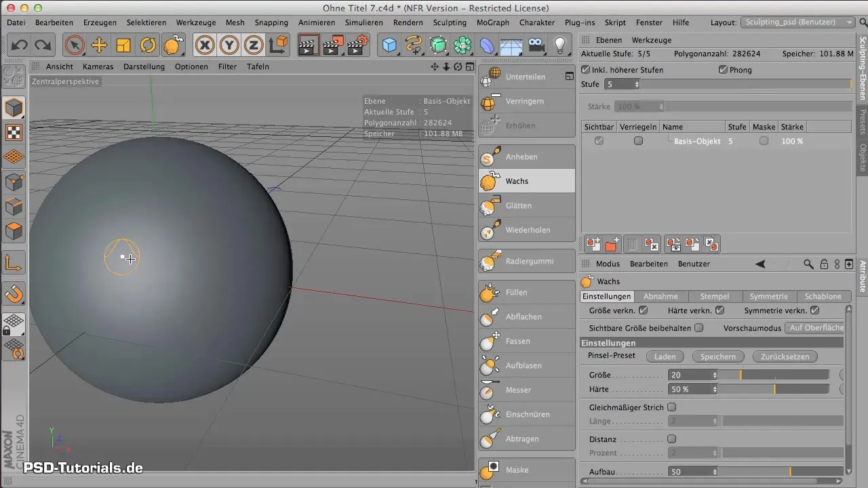Open the Simulieren menu

click(x=364, y=22)
